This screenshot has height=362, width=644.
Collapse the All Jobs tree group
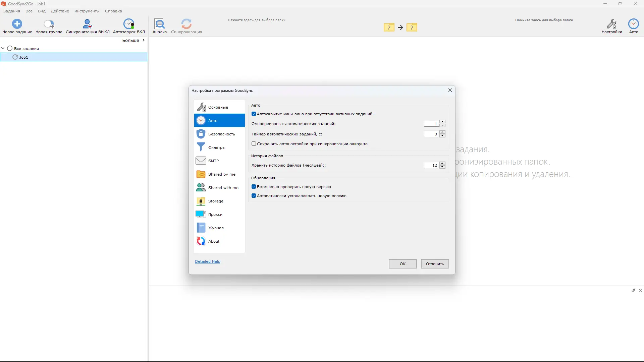pos(3,48)
